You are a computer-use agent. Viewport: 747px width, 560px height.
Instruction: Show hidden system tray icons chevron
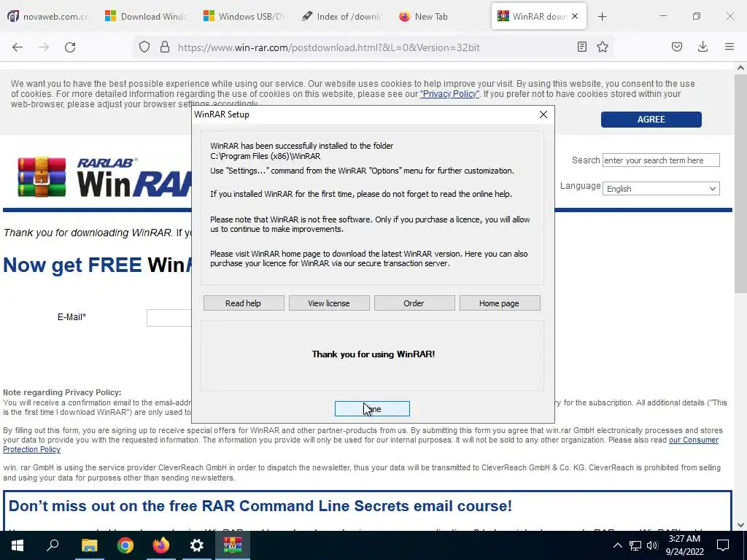[x=617, y=545]
